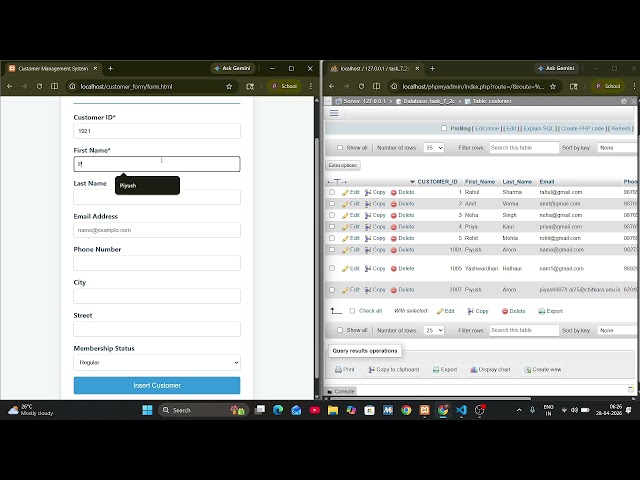Click Export next to With selected

[551, 311]
